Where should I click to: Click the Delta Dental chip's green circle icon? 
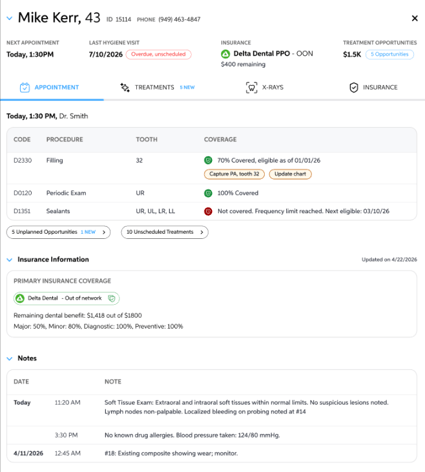(20, 298)
